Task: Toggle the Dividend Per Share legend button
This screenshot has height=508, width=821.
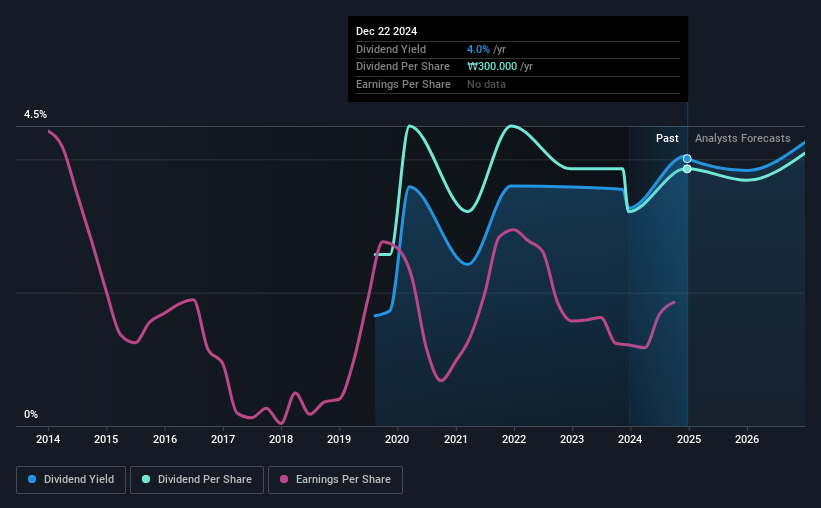Action: pyautogui.click(x=197, y=480)
